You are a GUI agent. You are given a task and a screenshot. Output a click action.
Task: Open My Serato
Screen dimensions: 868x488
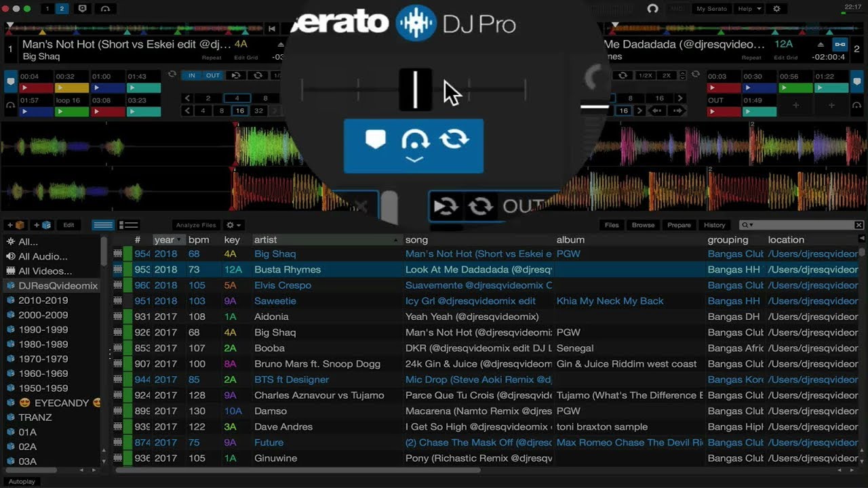pos(711,9)
